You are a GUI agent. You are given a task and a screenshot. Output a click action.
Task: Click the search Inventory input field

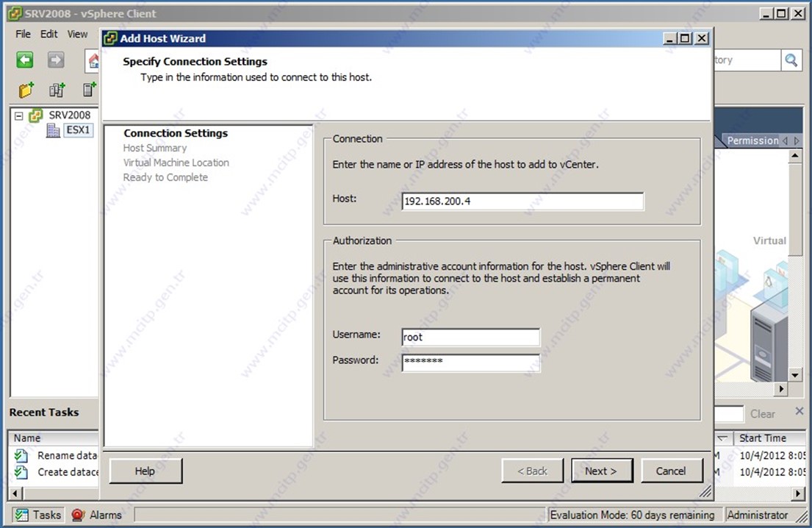click(747, 60)
